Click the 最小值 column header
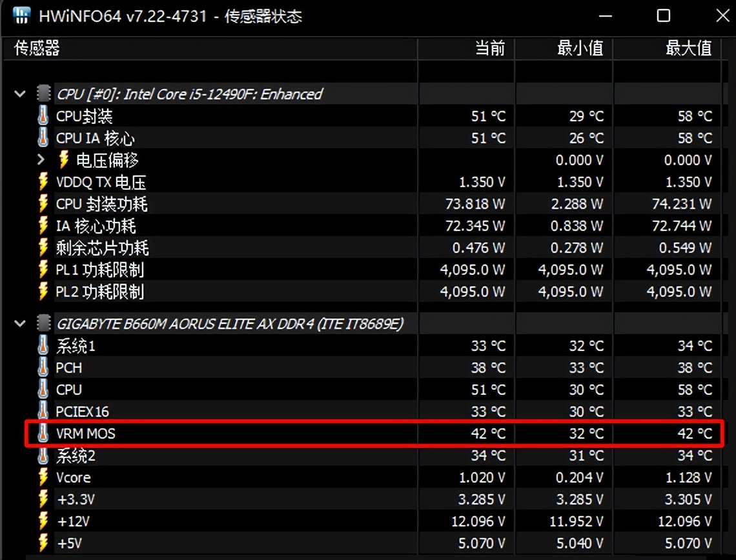This screenshot has height=560, width=736. click(564, 48)
